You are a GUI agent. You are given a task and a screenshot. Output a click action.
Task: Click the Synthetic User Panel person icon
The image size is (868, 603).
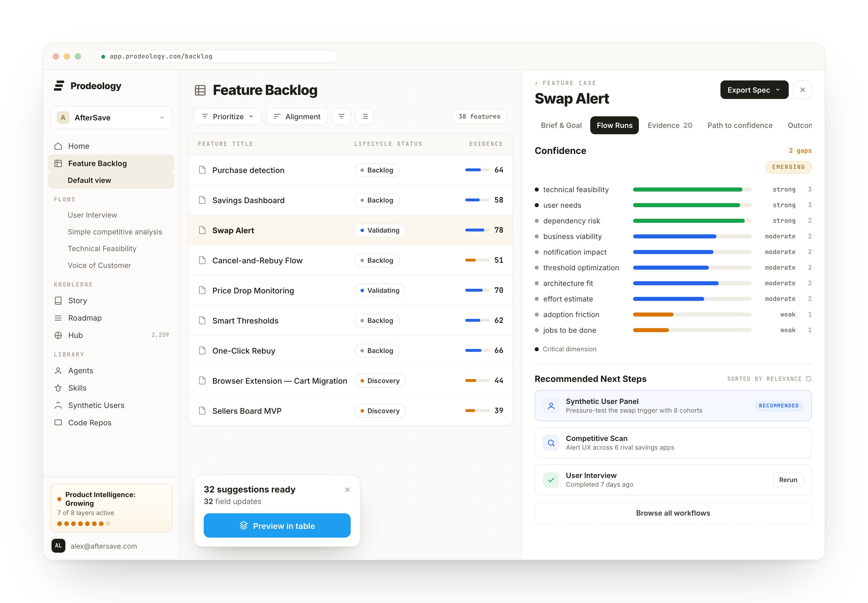(x=551, y=406)
